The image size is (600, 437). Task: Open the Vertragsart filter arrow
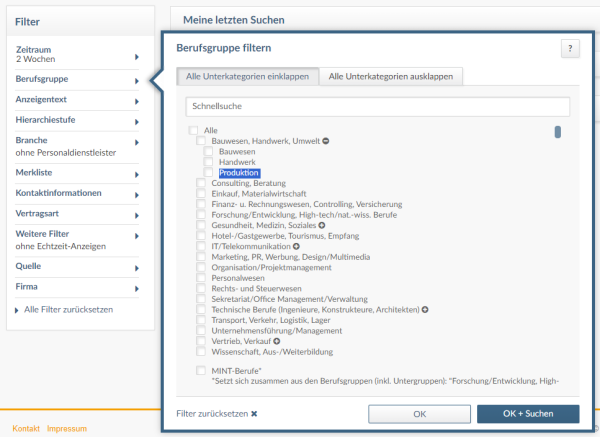(x=137, y=216)
